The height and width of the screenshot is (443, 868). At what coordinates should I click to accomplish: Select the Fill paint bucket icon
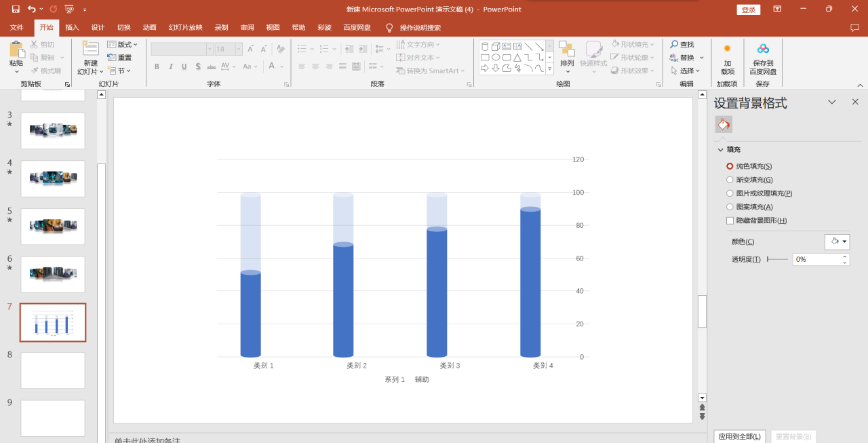724,125
